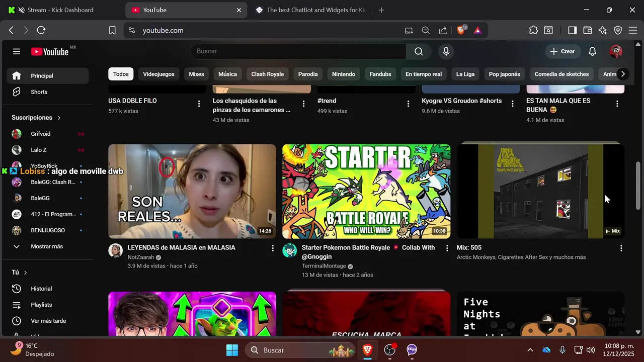Open options for Mix: 505
Image resolution: width=644 pixels, height=362 pixels.
pyautogui.click(x=621, y=248)
